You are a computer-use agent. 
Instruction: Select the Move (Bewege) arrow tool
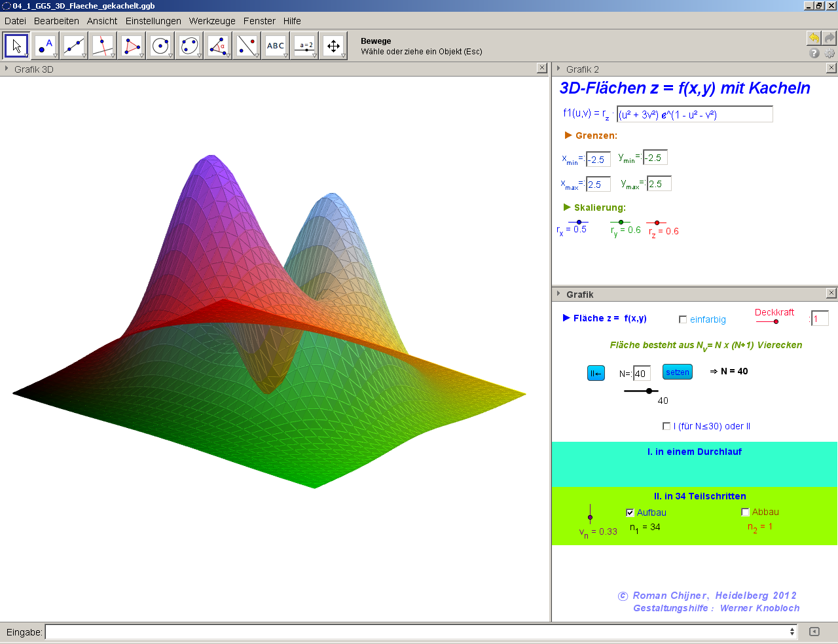pyautogui.click(x=16, y=46)
